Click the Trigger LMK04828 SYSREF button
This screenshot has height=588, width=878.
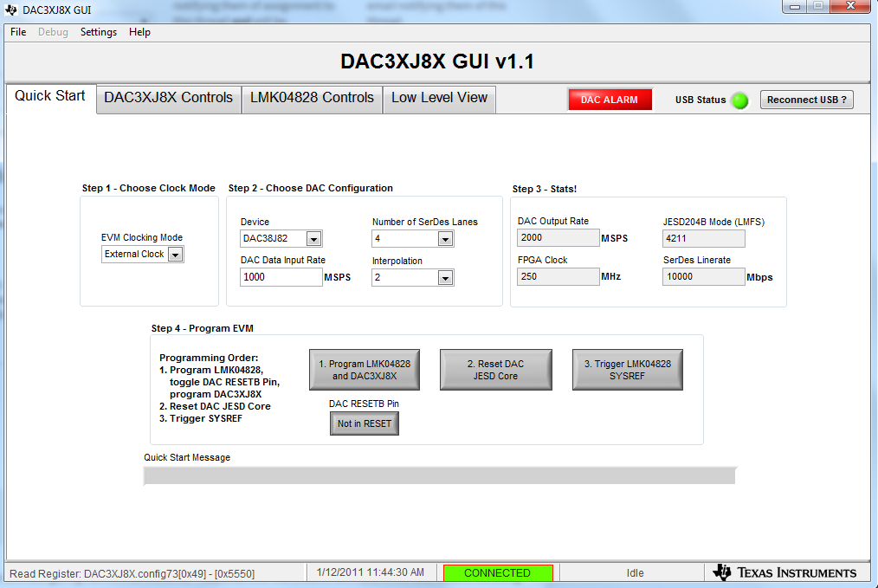pos(627,370)
